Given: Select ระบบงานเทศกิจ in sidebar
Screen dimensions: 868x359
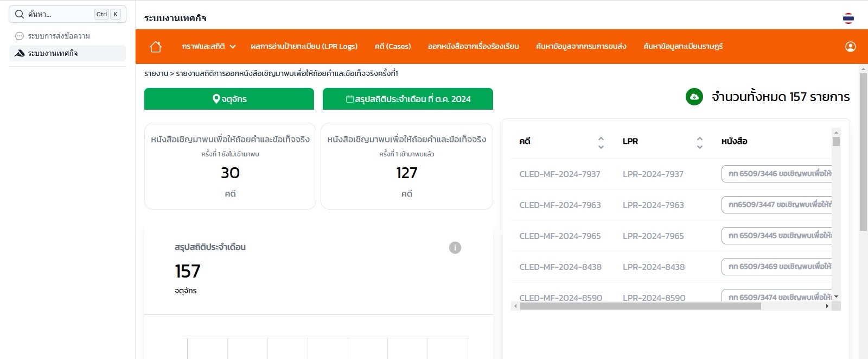Looking at the screenshot, I should (x=67, y=53).
